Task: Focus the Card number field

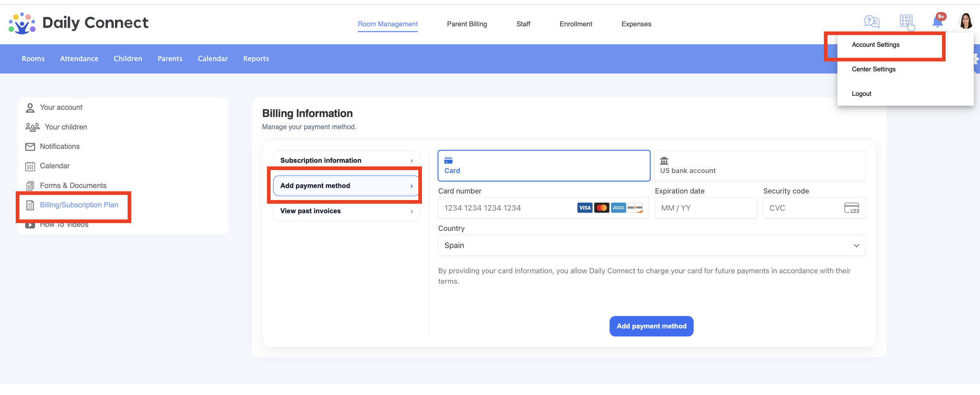Action: (x=543, y=208)
